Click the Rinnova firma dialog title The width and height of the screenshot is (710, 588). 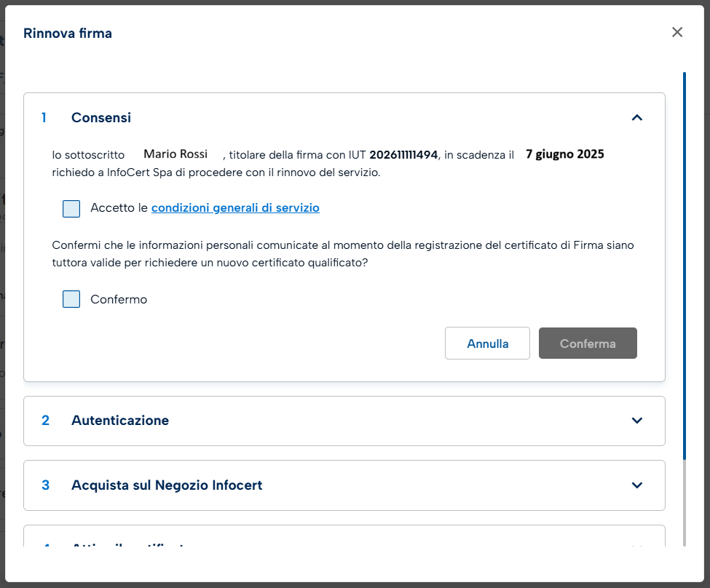pos(68,33)
